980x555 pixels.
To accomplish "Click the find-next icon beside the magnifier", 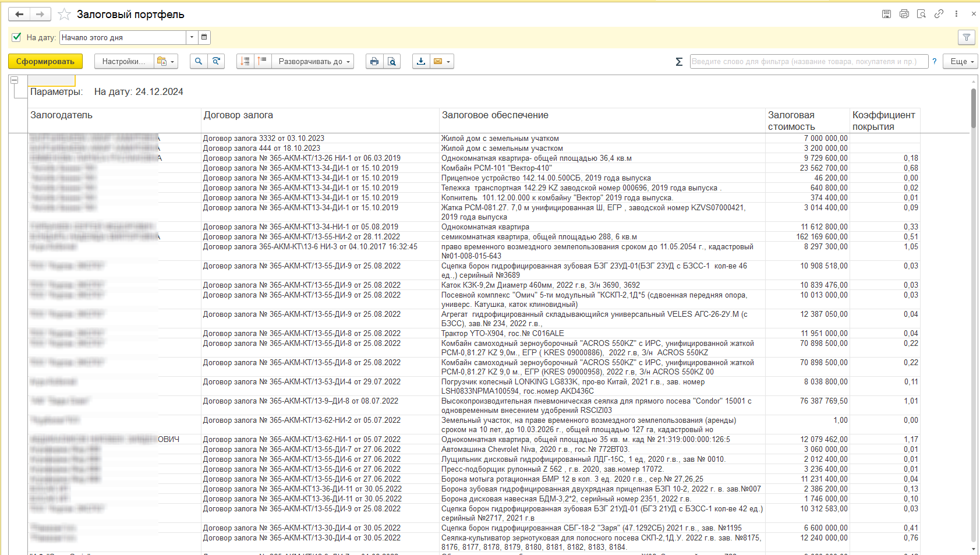I will pos(216,61).
